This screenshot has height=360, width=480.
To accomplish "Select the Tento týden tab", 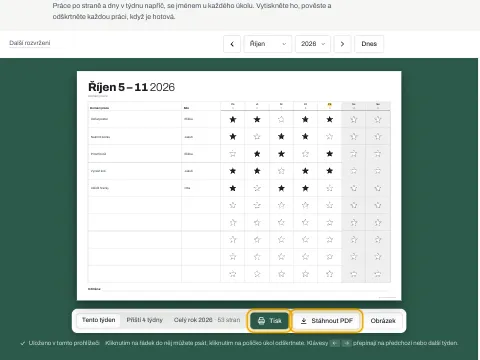I will click(98, 320).
